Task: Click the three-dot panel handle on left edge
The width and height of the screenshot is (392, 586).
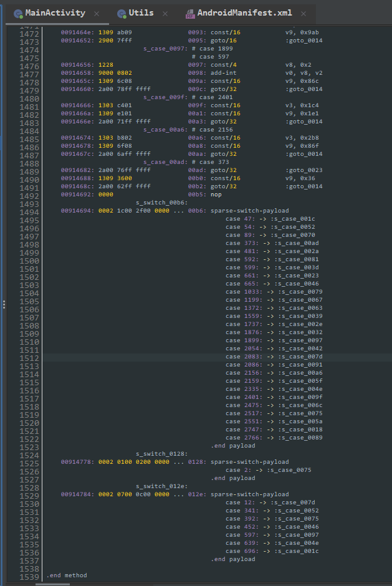Action: coord(4,305)
